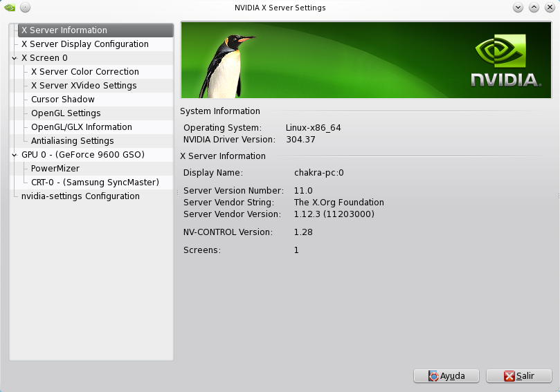
Task: Minimize the NVIDIA X Server Settings window
Action: pos(518,8)
